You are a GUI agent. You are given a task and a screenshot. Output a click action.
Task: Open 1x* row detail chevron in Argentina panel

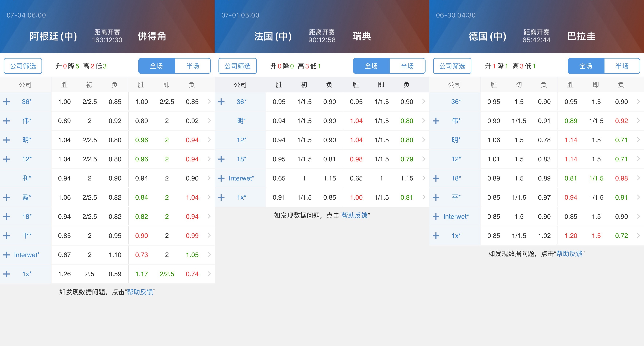(209, 274)
